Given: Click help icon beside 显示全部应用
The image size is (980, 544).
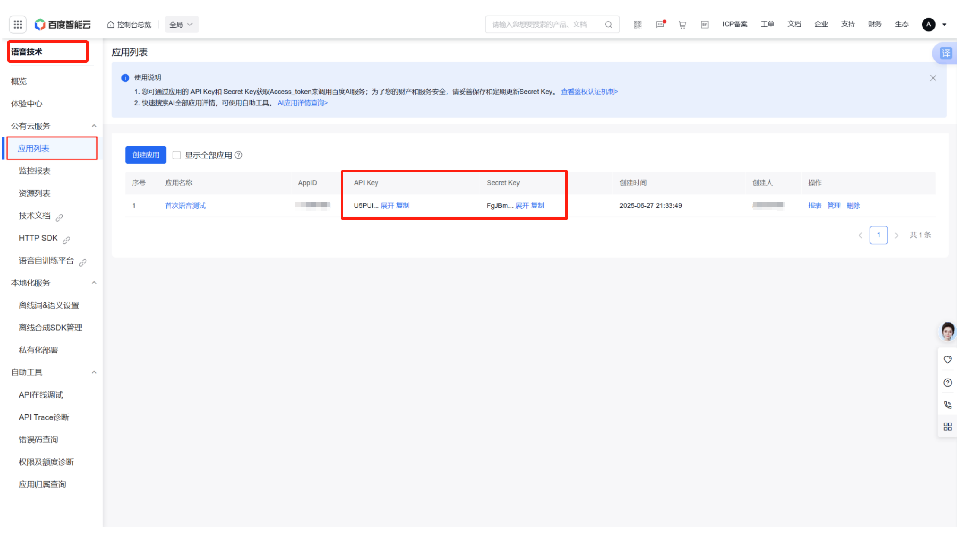Looking at the screenshot, I should click(238, 155).
